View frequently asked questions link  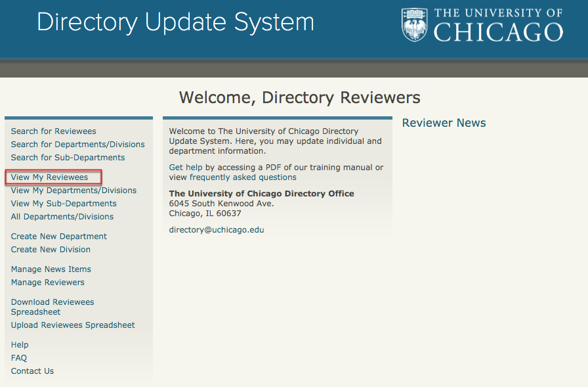[243, 177]
